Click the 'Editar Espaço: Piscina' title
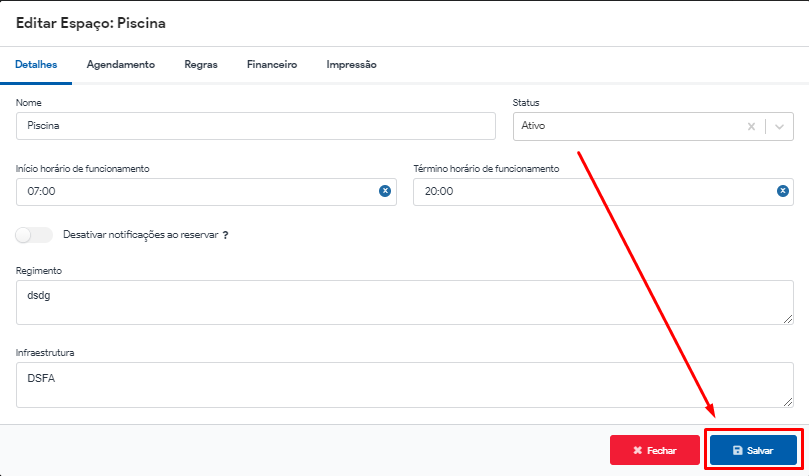 pyautogui.click(x=91, y=23)
